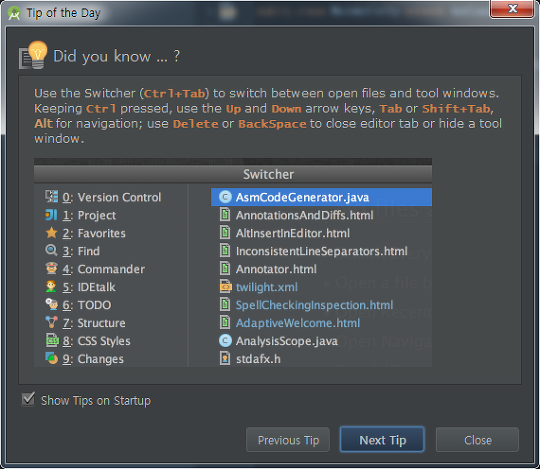Click the CSS Styles icon
Screen dimensions: 540x469
52,340
